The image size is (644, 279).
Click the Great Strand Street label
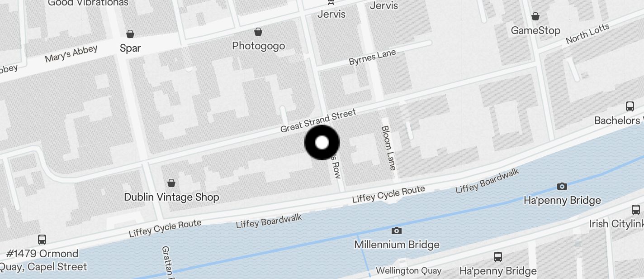[318, 120]
